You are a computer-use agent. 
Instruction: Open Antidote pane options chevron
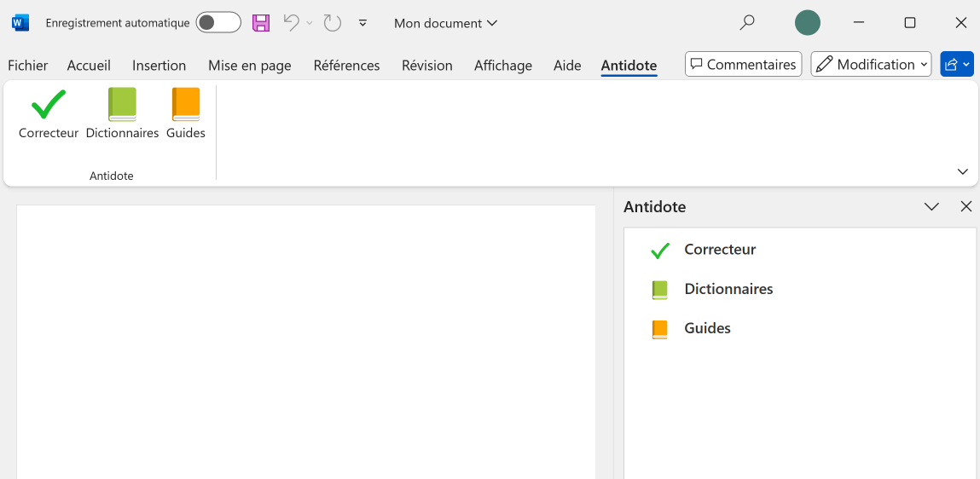pos(931,207)
